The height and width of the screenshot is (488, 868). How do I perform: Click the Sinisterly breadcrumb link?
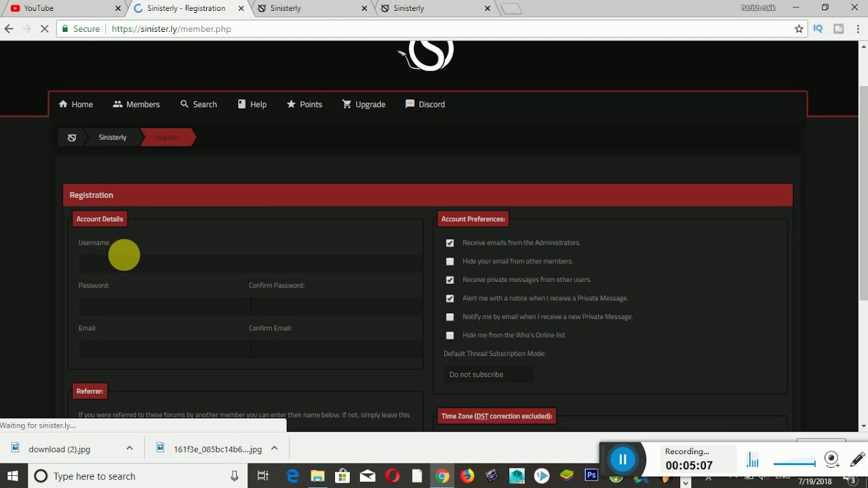click(x=113, y=138)
